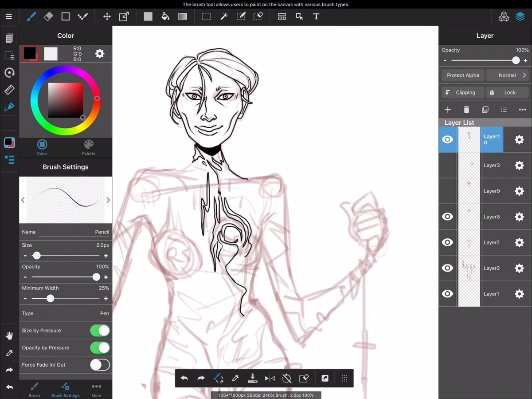Click the brush Name field showing Pencil
The width and height of the screenshot is (532, 399).
(x=66, y=232)
